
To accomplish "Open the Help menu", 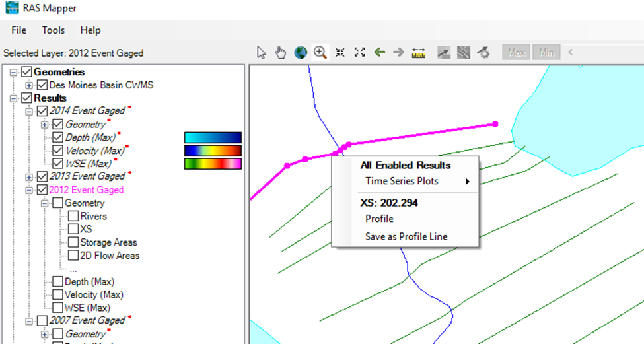I will coord(90,30).
